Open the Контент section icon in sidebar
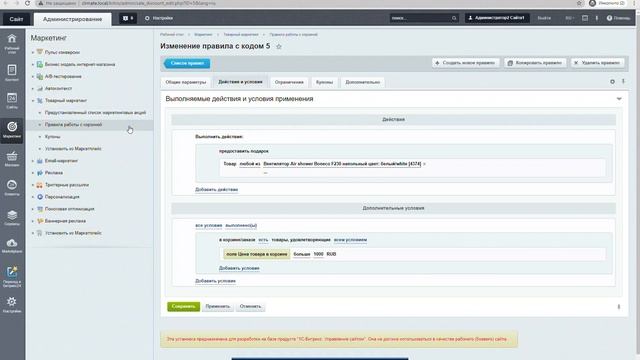640x360 pixels. 12,70
